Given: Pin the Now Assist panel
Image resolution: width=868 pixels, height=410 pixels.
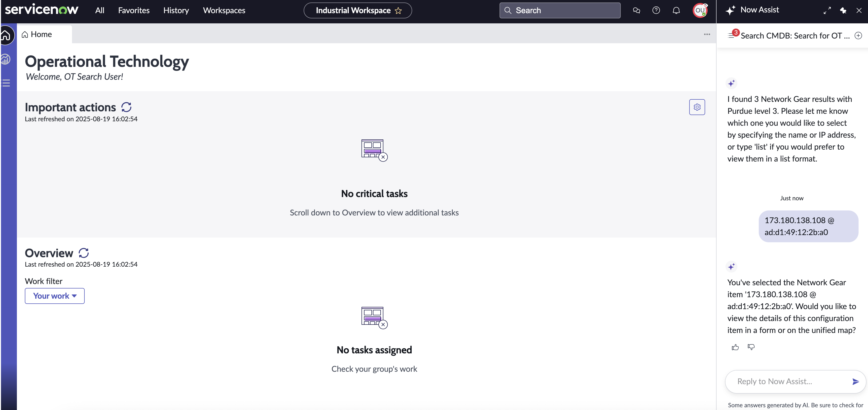Looking at the screenshot, I should tap(843, 10).
